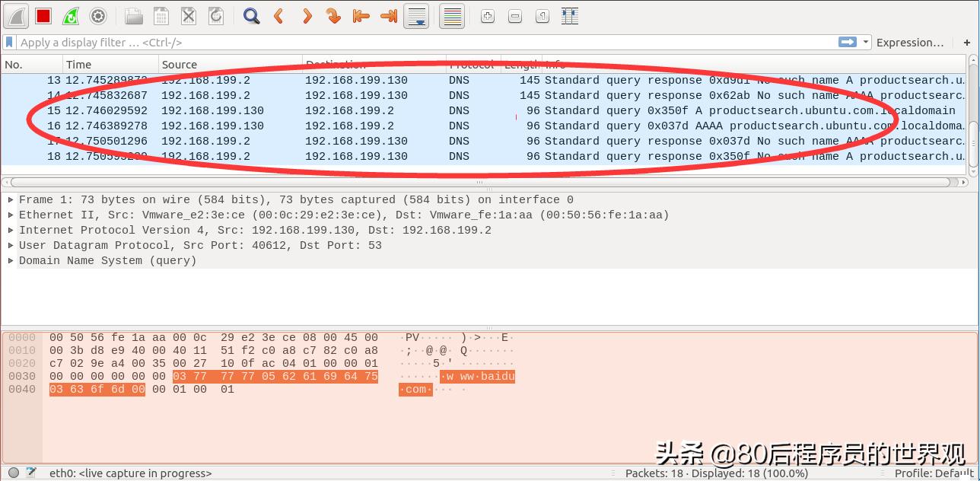Open the display filter history dropdown
The image size is (980, 481).
865,43
